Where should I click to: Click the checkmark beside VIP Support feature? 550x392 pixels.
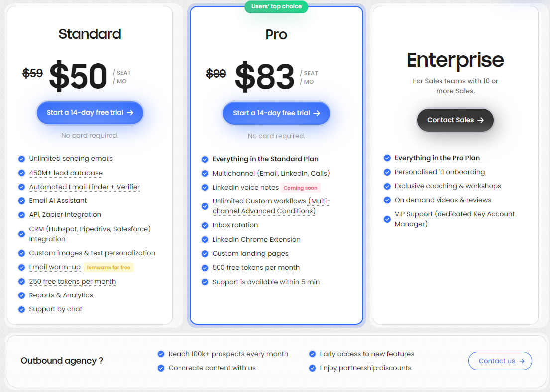click(387, 219)
